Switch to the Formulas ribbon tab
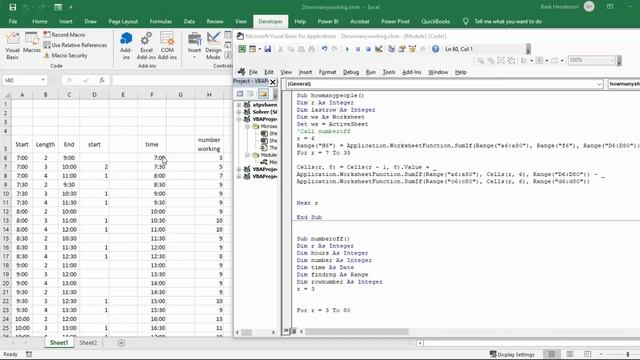 coord(160,21)
